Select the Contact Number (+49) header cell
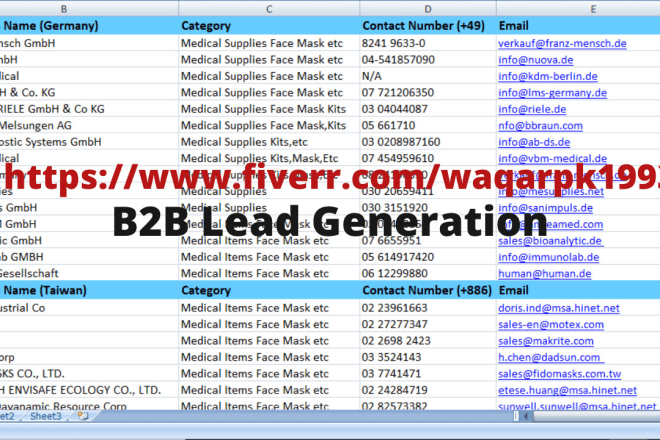 coord(428,26)
